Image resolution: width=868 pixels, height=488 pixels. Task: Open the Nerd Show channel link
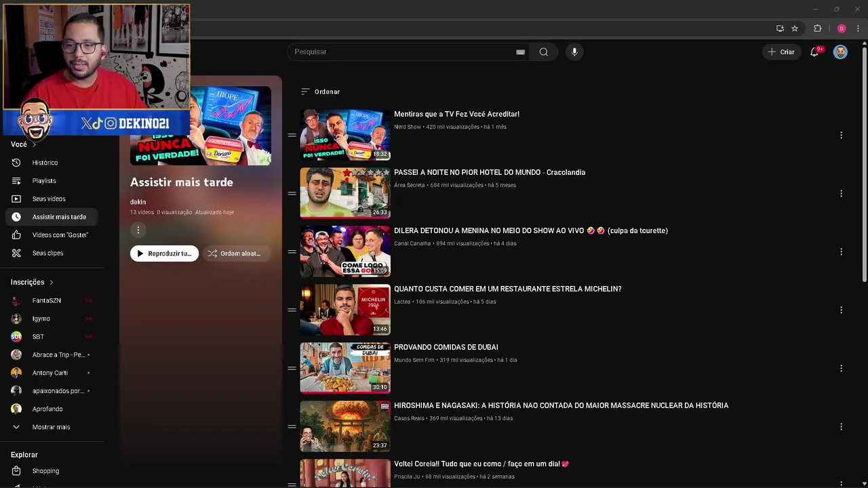[408, 127]
